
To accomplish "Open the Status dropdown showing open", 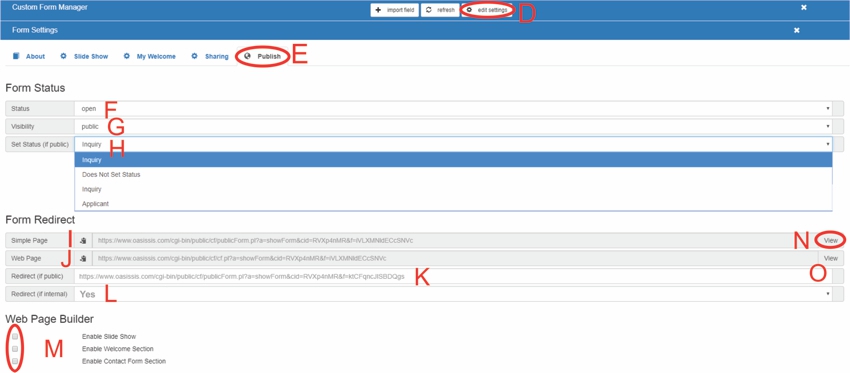I will pyautogui.click(x=453, y=108).
